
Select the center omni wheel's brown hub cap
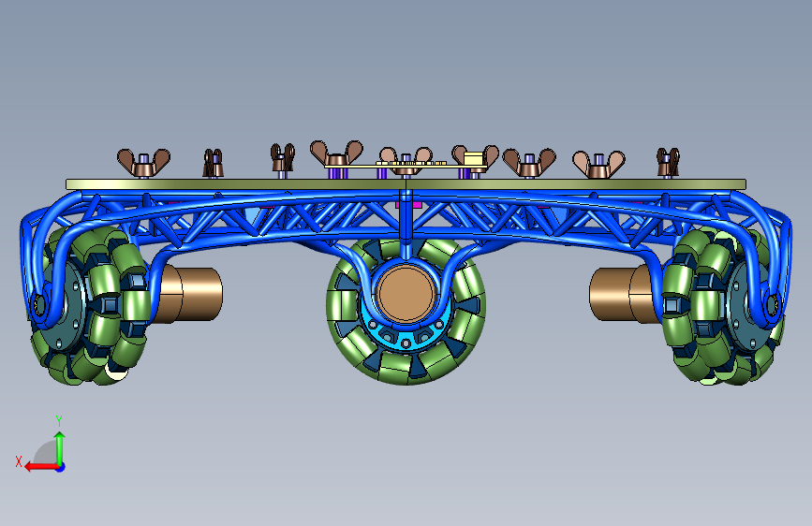click(x=406, y=294)
